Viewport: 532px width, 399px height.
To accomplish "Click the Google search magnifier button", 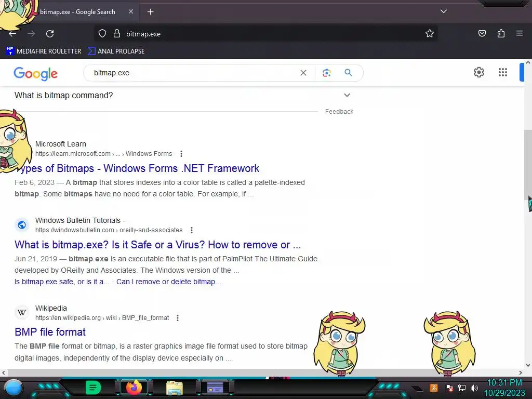I will (348, 73).
